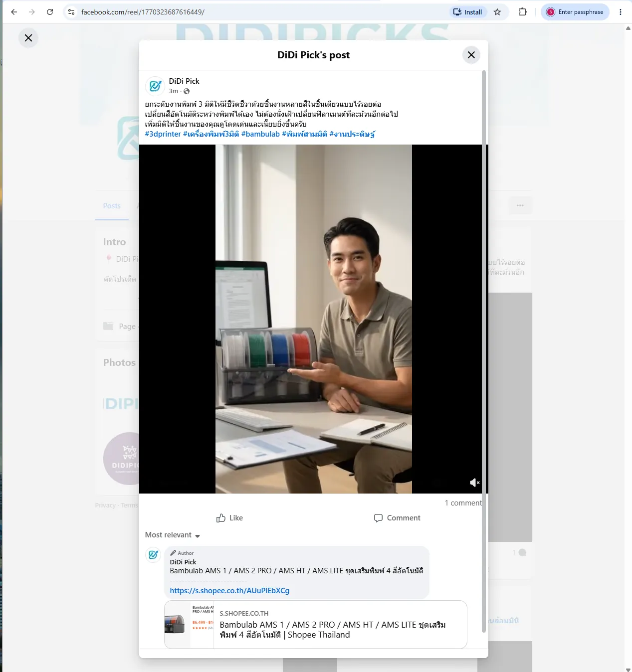Open the Shopee Bambulab AMS link preview card
This screenshot has height=672, width=632.
click(x=316, y=625)
